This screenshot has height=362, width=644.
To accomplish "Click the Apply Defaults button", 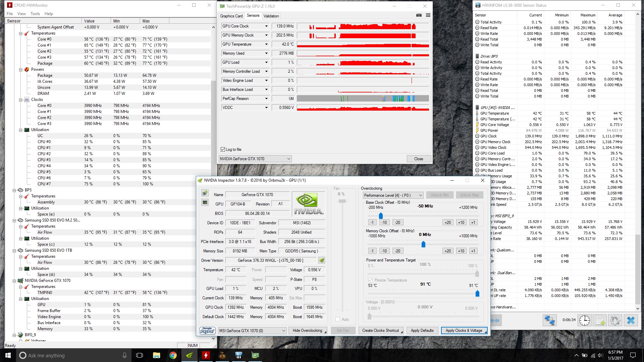I will tap(422, 330).
